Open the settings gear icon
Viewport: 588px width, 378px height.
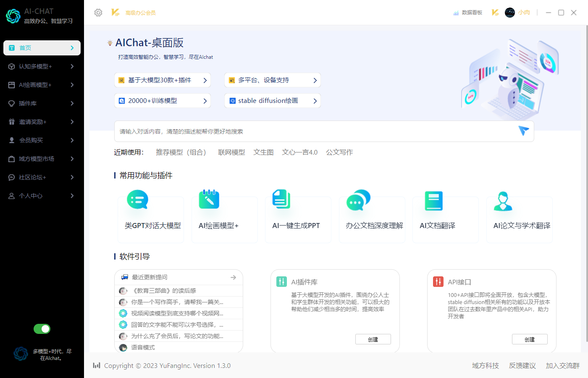pyautogui.click(x=98, y=13)
